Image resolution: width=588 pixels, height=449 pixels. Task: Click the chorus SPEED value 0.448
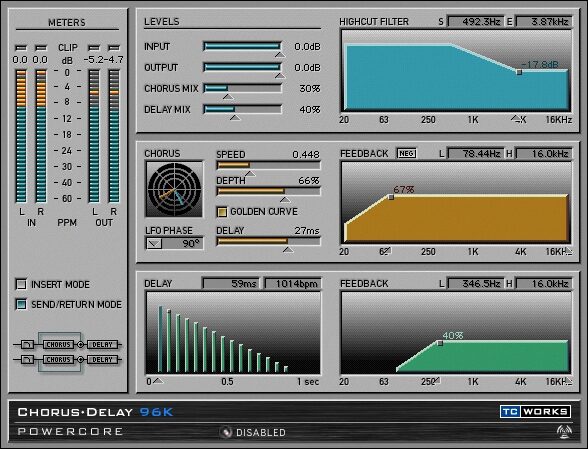306,154
